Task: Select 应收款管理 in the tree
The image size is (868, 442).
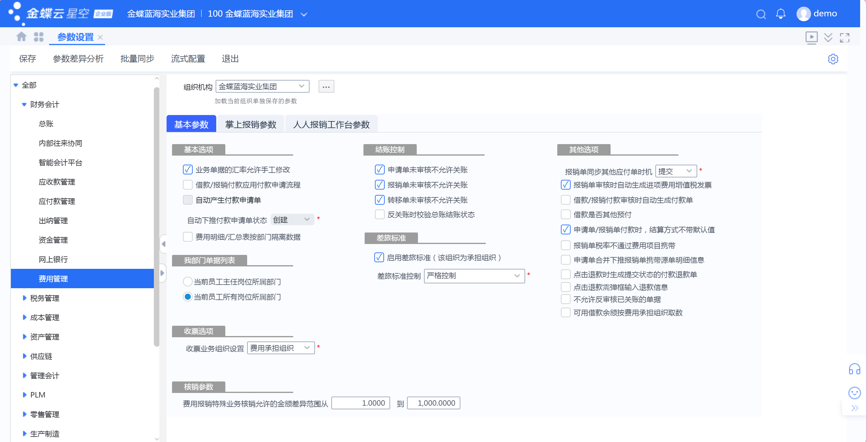Action: coord(57,182)
